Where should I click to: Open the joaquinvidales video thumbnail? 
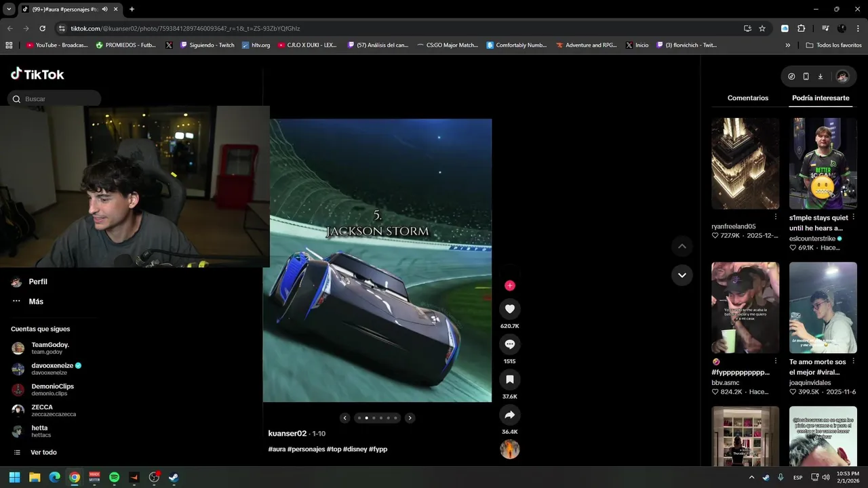[x=823, y=308]
